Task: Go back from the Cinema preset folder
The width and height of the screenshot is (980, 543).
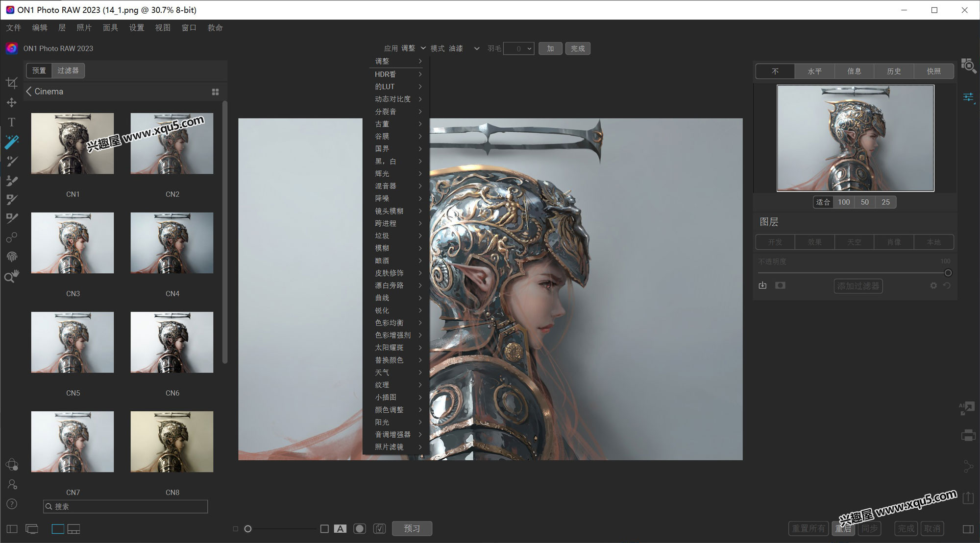Action: pos(29,92)
